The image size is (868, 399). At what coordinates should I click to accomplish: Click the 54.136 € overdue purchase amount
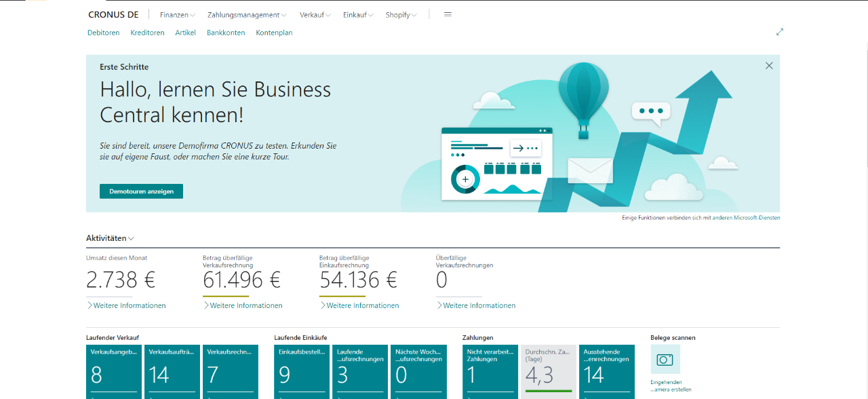coord(358,280)
